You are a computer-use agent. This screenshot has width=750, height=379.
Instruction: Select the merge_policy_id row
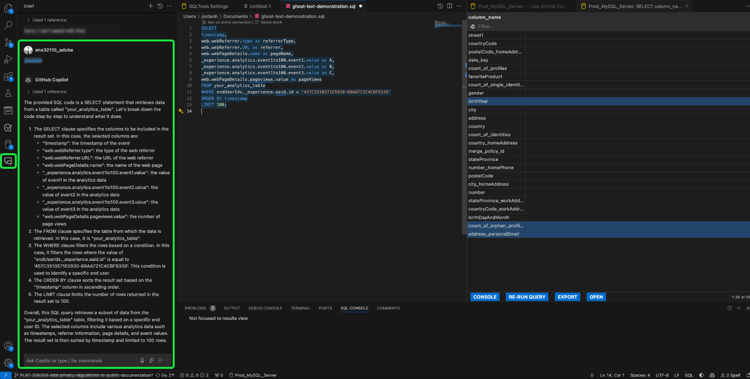608,151
